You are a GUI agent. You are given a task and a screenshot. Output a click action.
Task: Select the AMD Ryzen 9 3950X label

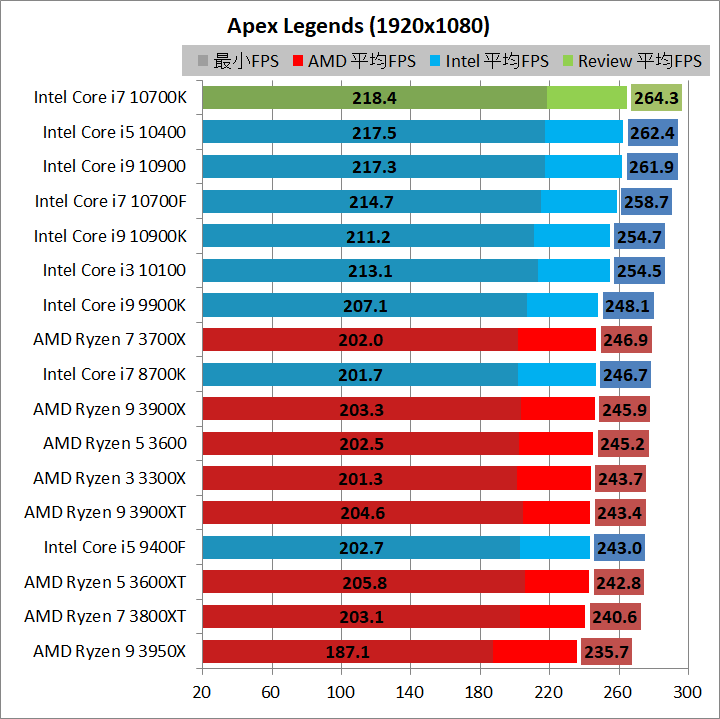coord(109,651)
